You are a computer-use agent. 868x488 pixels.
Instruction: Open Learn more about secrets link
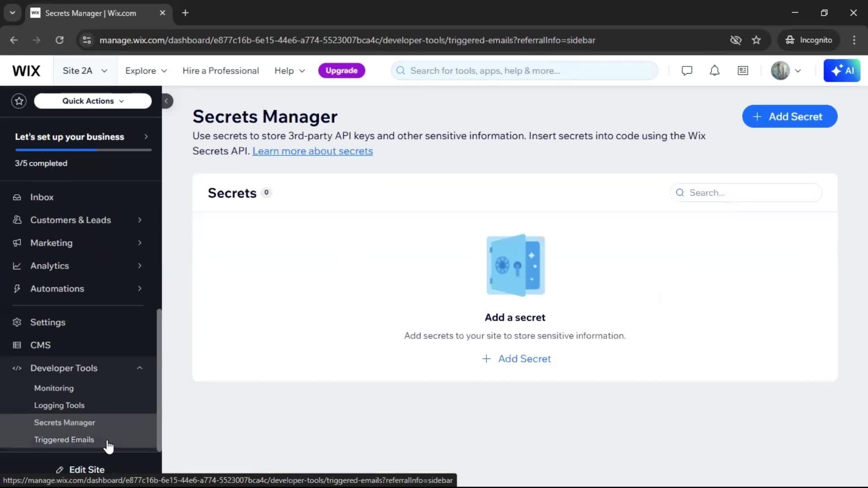(x=313, y=151)
